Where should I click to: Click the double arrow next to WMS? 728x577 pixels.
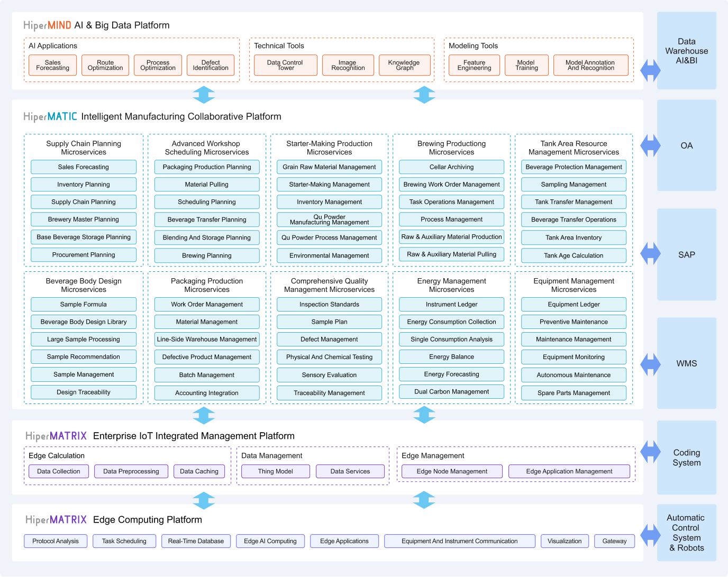point(650,364)
